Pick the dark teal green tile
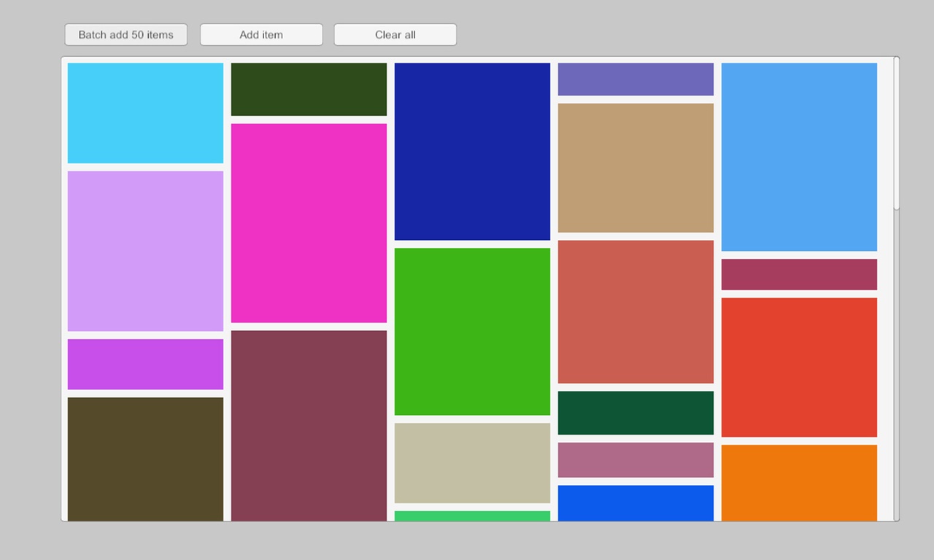 pos(636,413)
